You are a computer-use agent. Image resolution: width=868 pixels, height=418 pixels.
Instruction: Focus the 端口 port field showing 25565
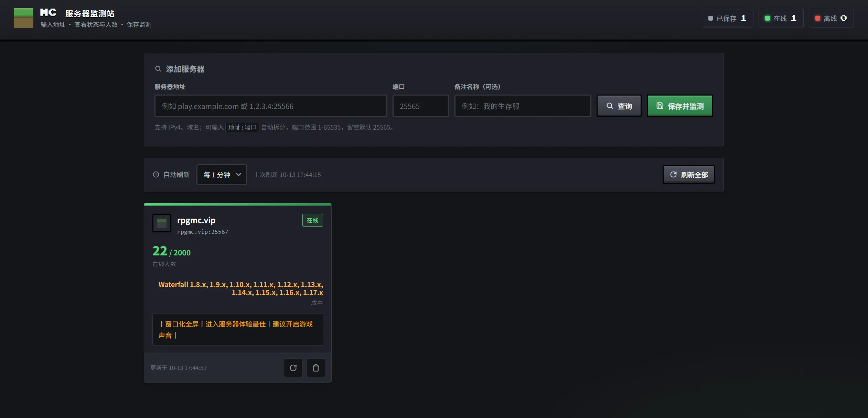pos(421,106)
